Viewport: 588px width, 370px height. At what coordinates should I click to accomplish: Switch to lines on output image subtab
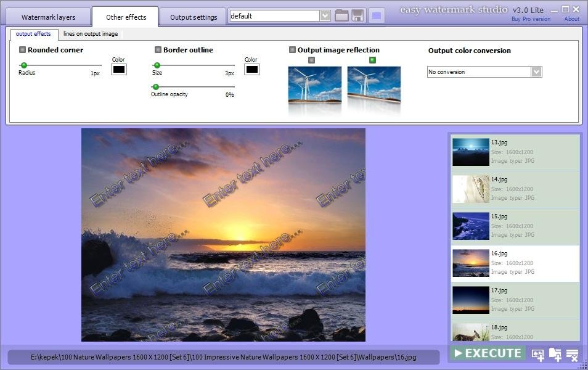pyautogui.click(x=91, y=34)
